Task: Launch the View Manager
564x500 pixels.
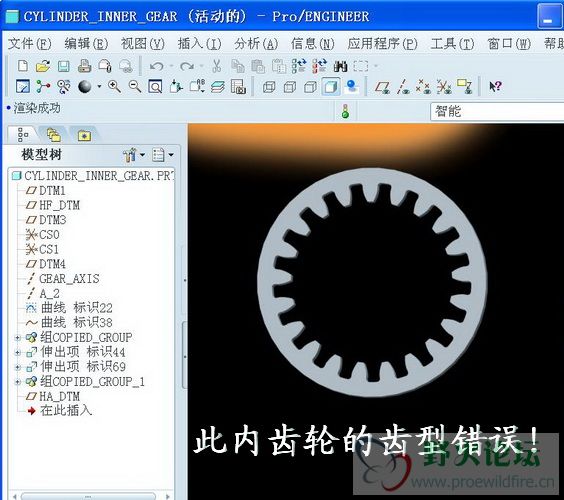Action: (x=238, y=87)
